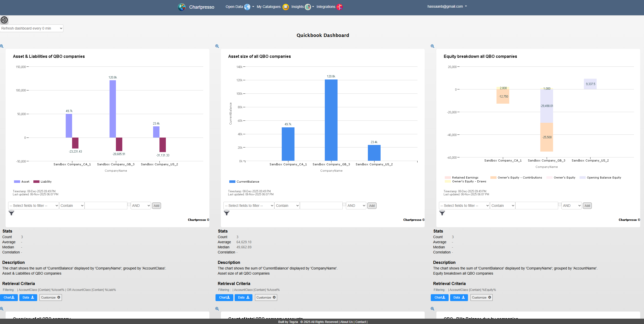Viewport: 644px width, 324px height.
Task: Open the Refresh dashboard interval dropdown
Action: (32, 28)
